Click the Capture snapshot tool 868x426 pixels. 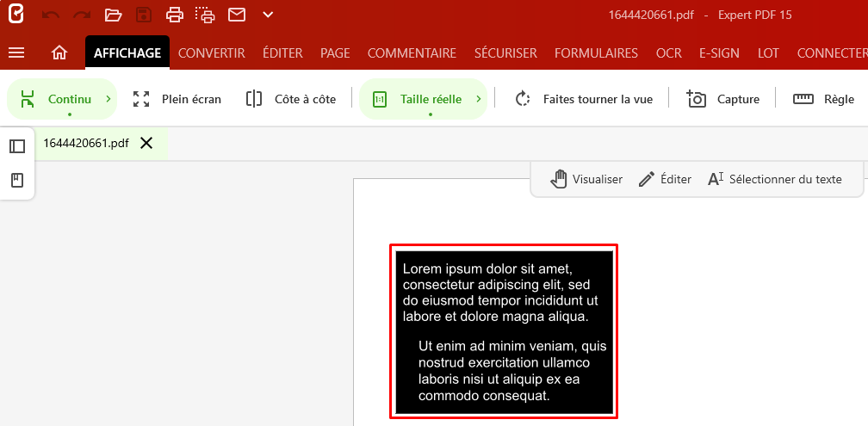click(722, 100)
